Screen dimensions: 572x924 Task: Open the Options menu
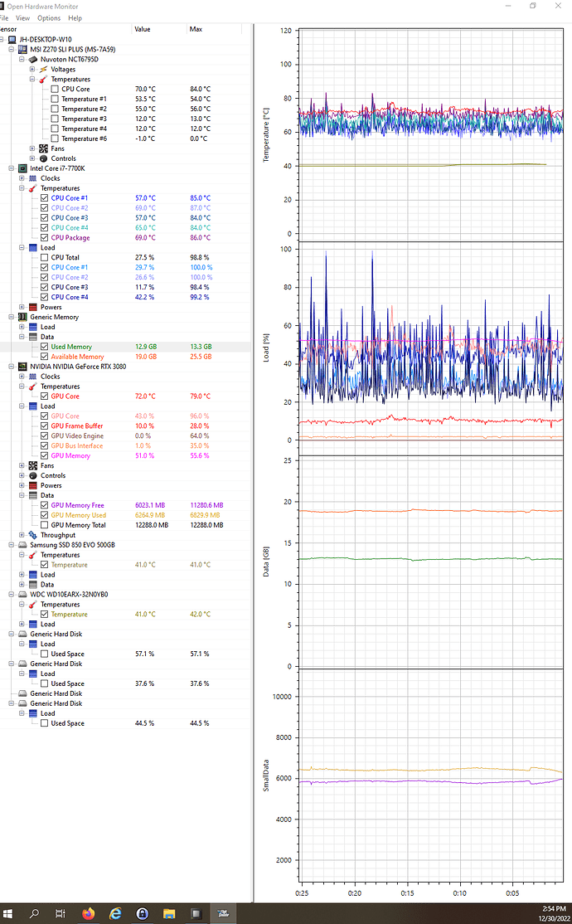49,18
